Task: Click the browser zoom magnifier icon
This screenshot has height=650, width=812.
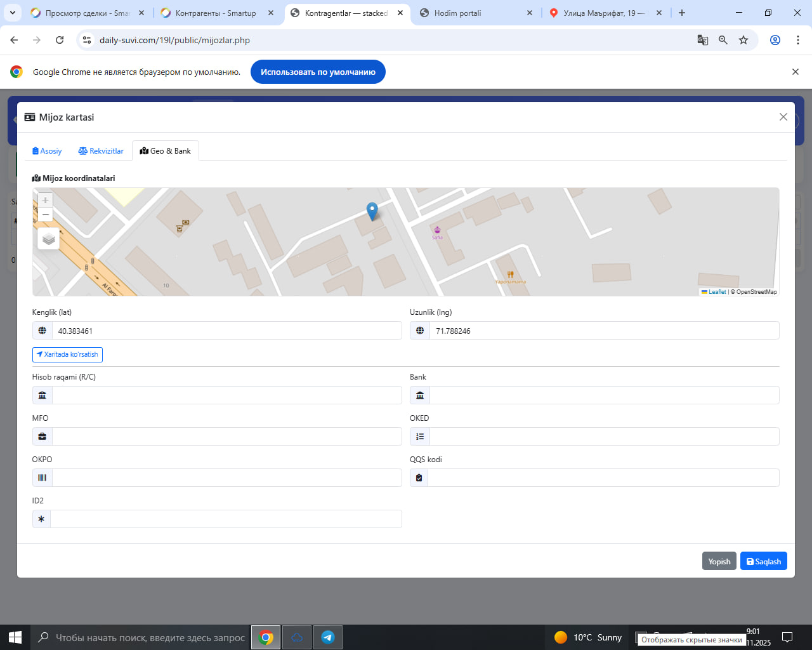Action: coord(723,40)
